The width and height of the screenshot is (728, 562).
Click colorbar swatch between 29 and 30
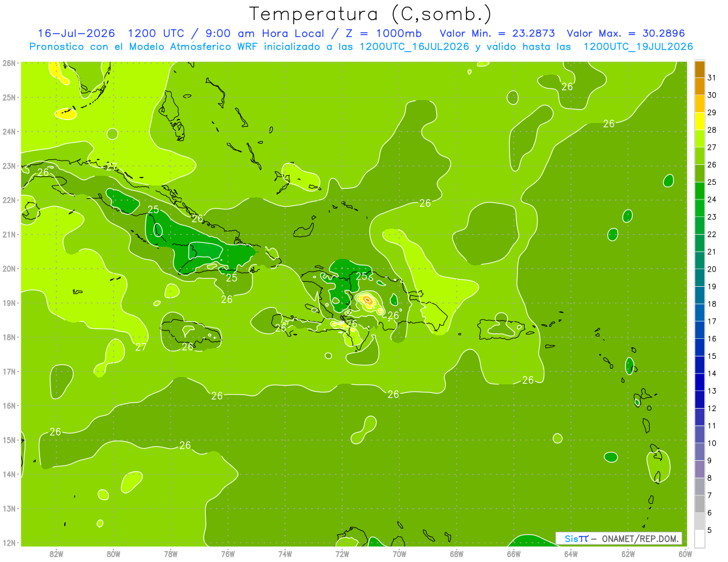[699, 104]
